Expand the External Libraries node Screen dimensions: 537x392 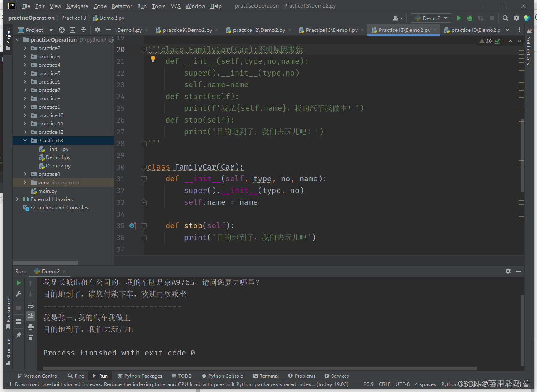click(17, 199)
